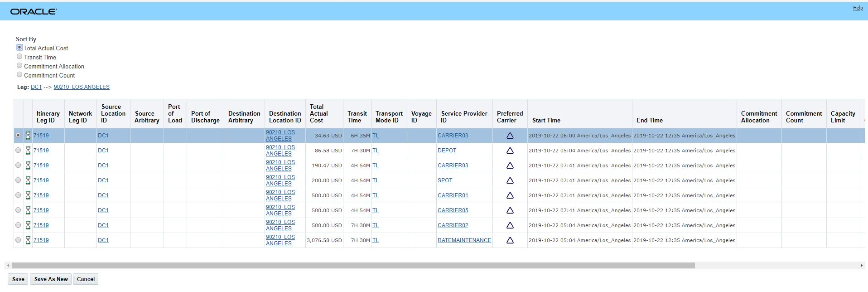Click the Cancel button
The image size is (868, 292).
tap(86, 279)
